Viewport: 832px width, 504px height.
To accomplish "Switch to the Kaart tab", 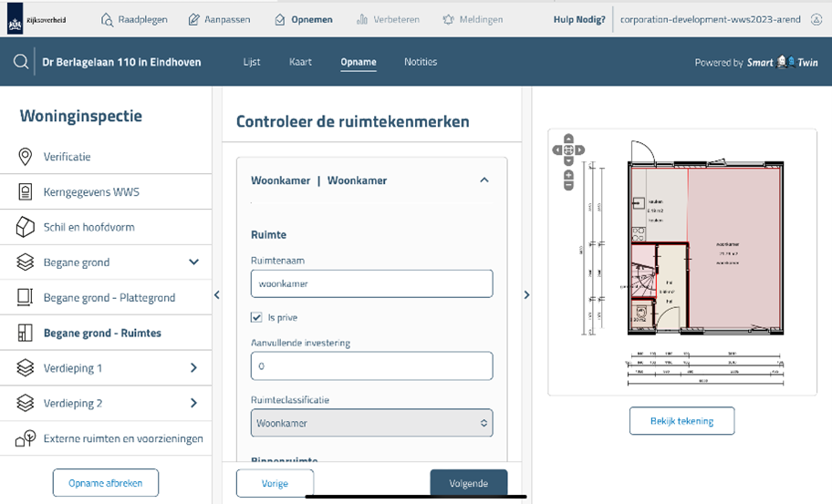I will tap(300, 62).
